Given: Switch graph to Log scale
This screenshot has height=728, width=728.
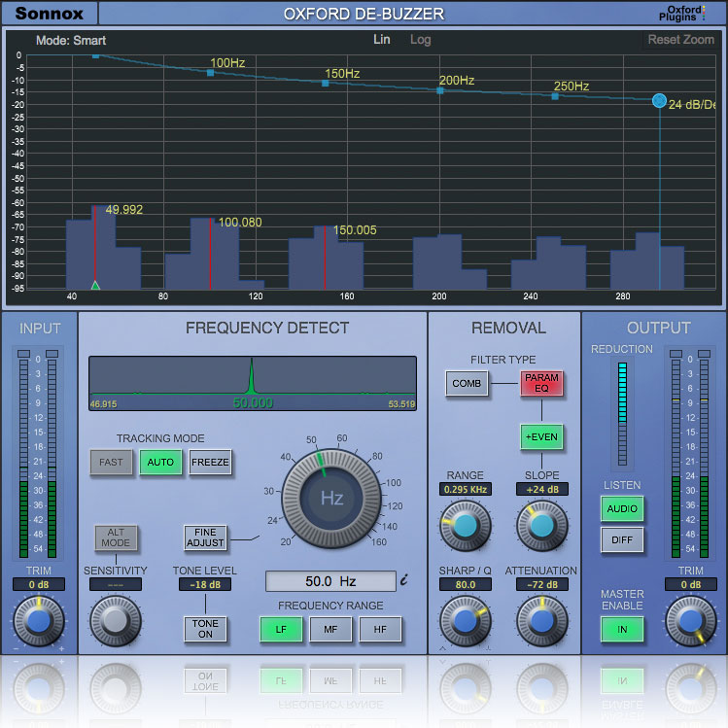Looking at the screenshot, I should pyautogui.click(x=420, y=40).
